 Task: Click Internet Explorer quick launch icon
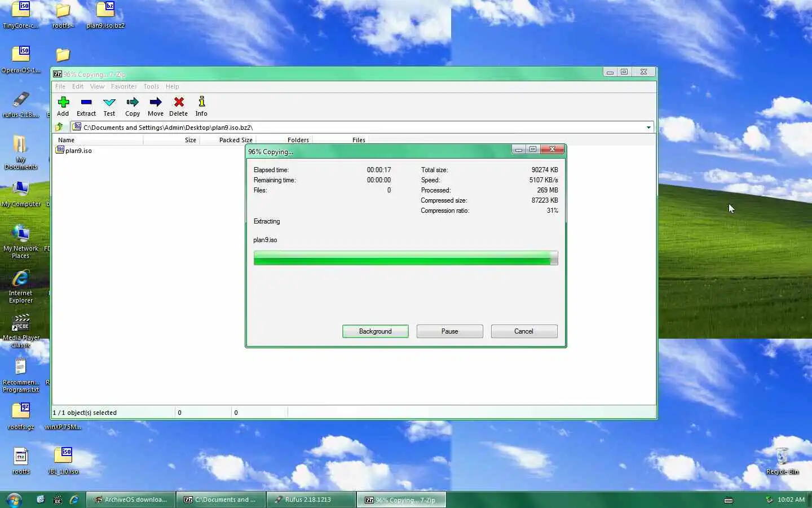tap(74, 500)
